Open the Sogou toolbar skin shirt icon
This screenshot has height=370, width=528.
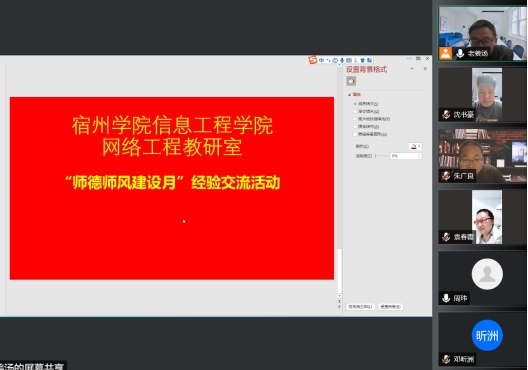[x=363, y=60]
